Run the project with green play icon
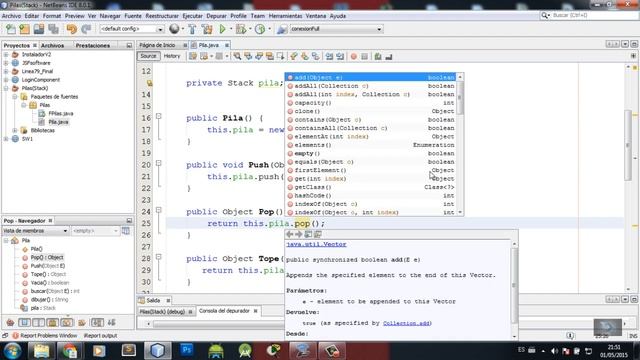This screenshot has height=360, width=640. pyautogui.click(x=222, y=29)
